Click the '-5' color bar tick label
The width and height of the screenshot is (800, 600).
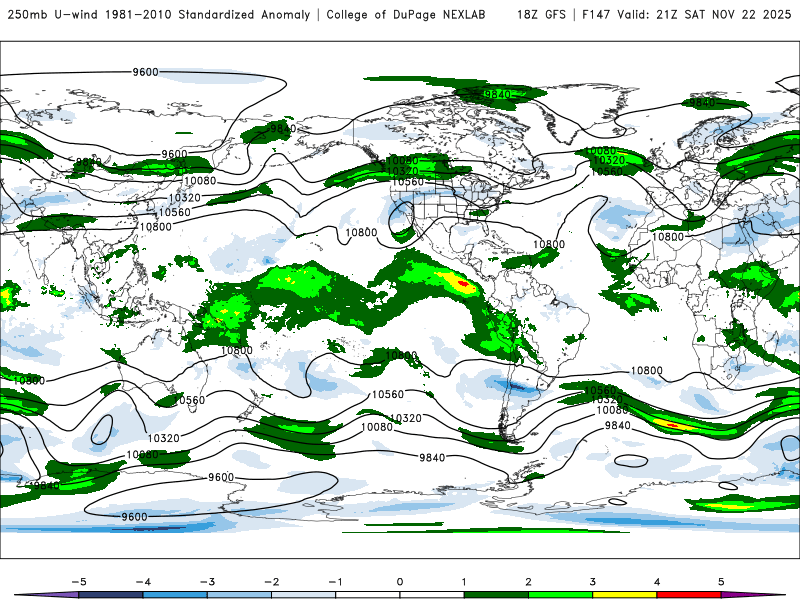79,582
